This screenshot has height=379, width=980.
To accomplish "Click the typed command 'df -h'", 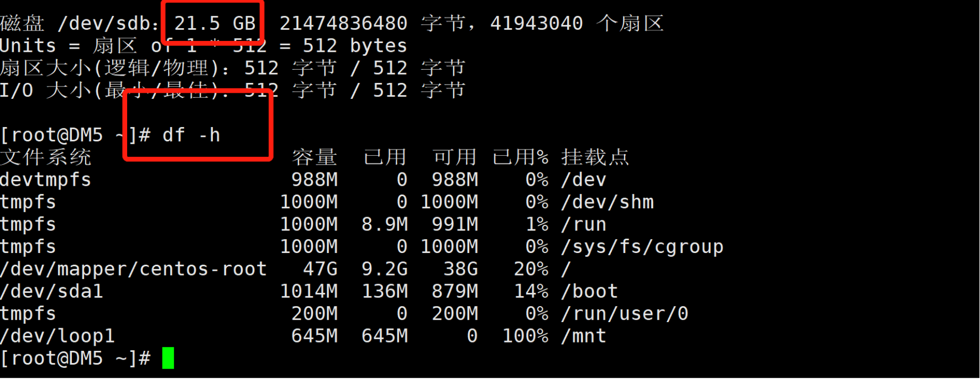I will click(x=191, y=135).
